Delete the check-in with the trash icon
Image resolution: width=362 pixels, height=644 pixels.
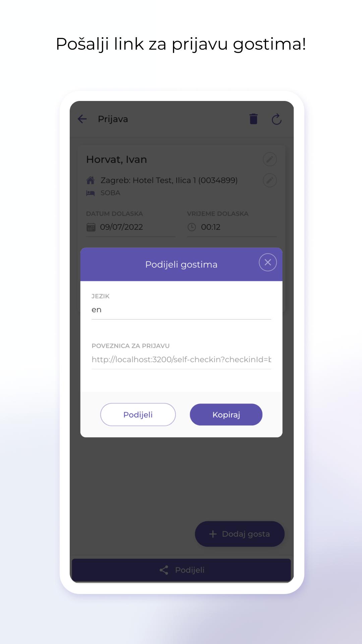pyautogui.click(x=254, y=119)
